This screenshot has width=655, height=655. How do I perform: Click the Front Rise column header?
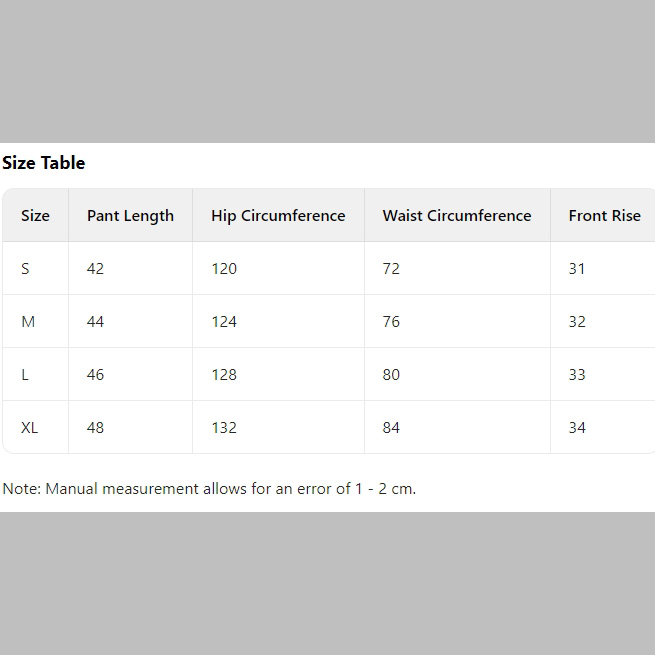pyautogui.click(x=604, y=216)
